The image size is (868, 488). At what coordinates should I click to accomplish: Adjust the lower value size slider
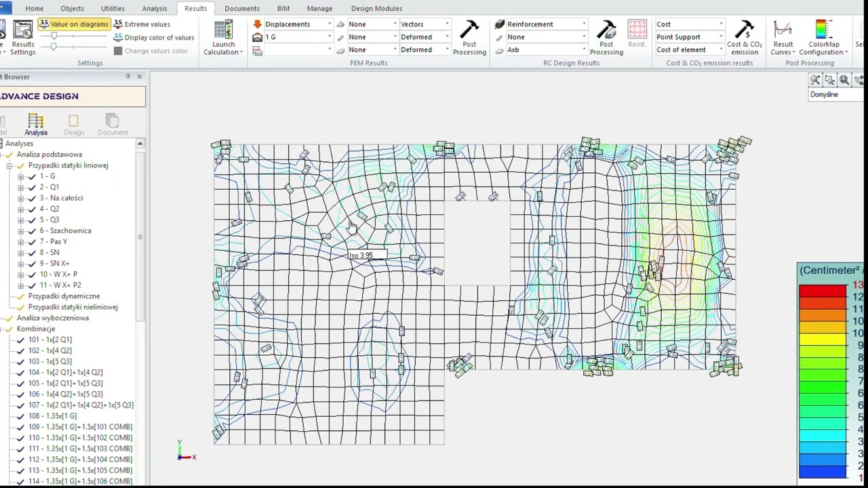(53, 47)
